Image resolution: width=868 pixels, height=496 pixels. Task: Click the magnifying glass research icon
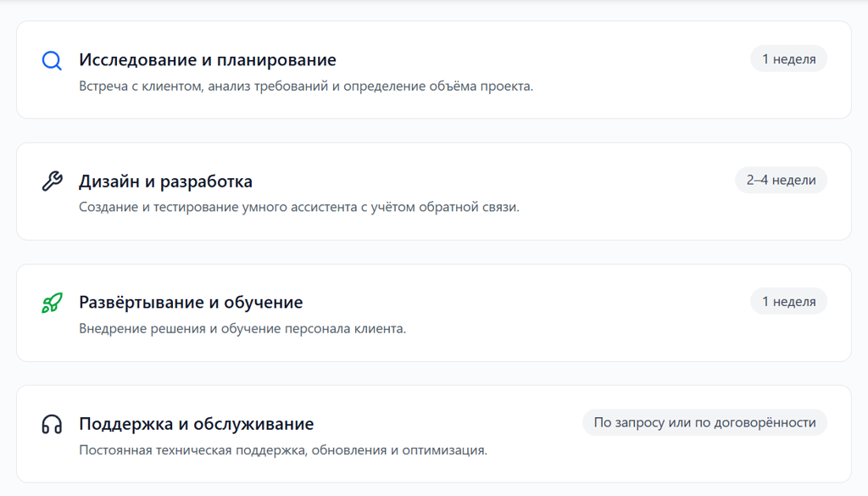click(52, 61)
